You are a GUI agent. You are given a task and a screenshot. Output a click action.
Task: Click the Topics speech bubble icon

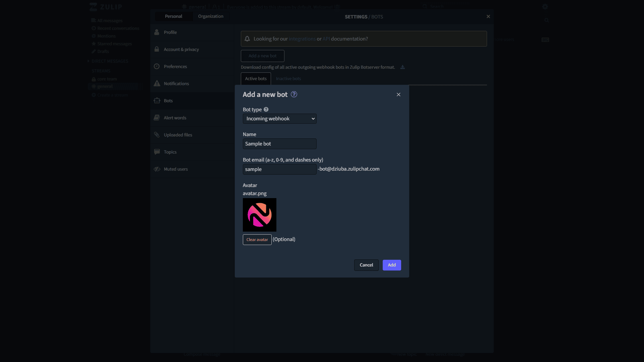click(157, 152)
